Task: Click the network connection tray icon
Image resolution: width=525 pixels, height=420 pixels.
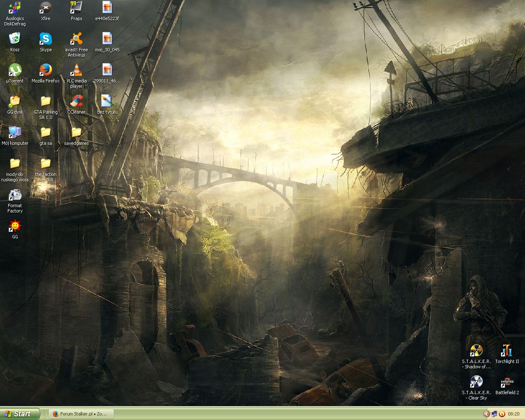Action: pos(494,414)
